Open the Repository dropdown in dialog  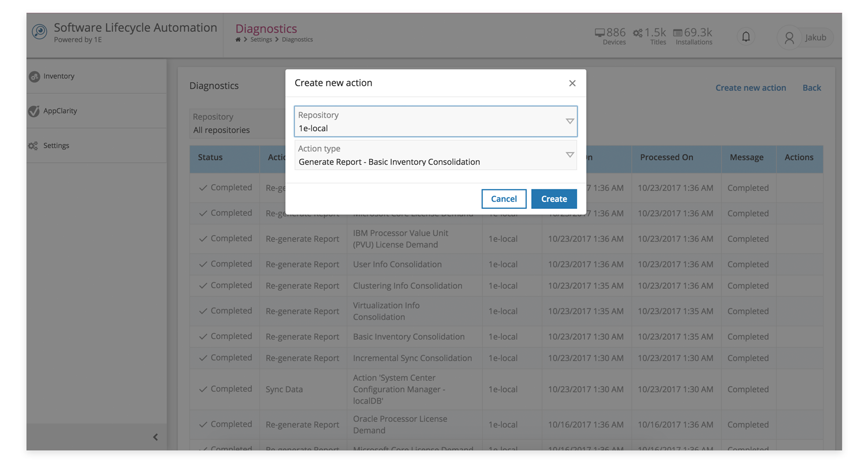click(x=436, y=121)
